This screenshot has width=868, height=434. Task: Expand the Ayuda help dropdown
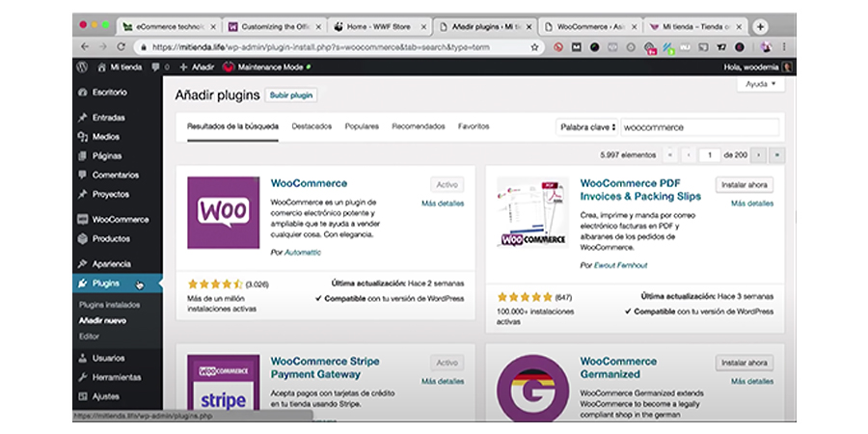point(761,84)
